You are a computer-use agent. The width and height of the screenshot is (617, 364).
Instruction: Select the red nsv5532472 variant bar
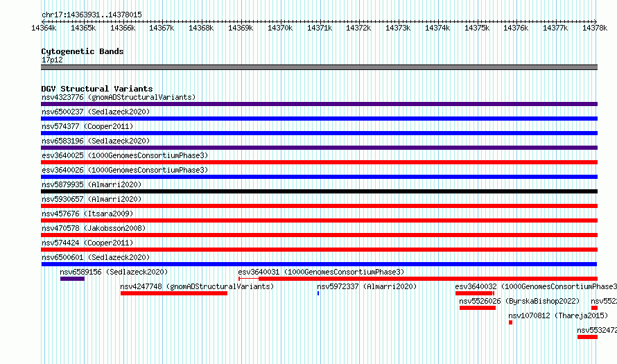(x=587, y=337)
